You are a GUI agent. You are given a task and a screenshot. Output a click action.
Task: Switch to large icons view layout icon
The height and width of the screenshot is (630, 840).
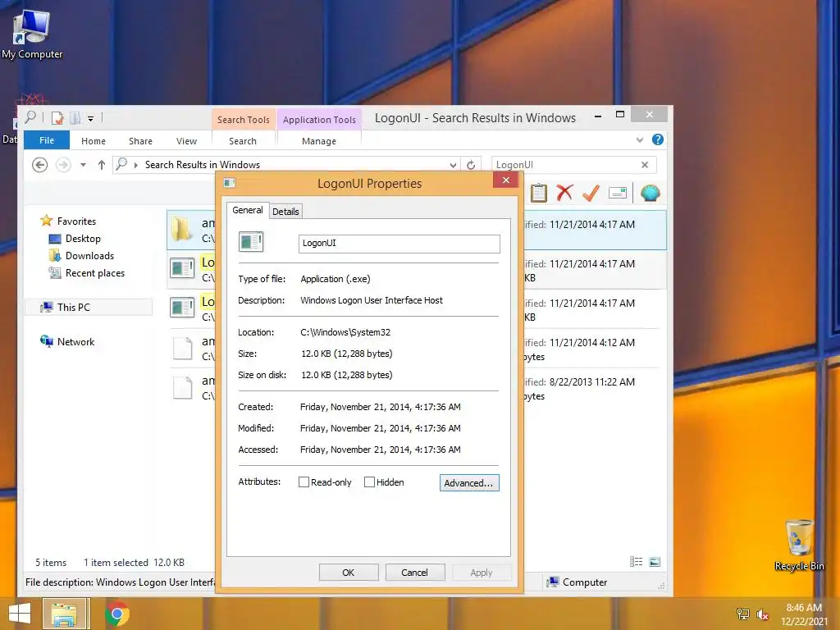[654, 561]
